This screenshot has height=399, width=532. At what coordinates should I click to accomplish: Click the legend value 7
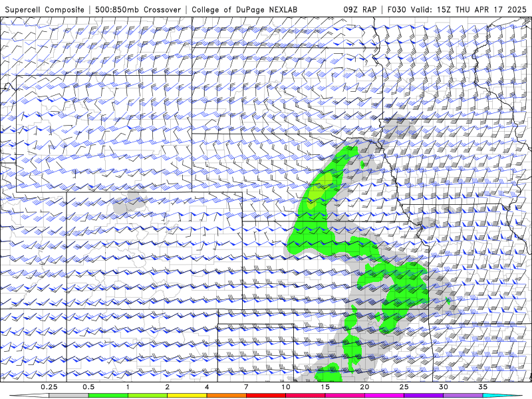point(246,387)
